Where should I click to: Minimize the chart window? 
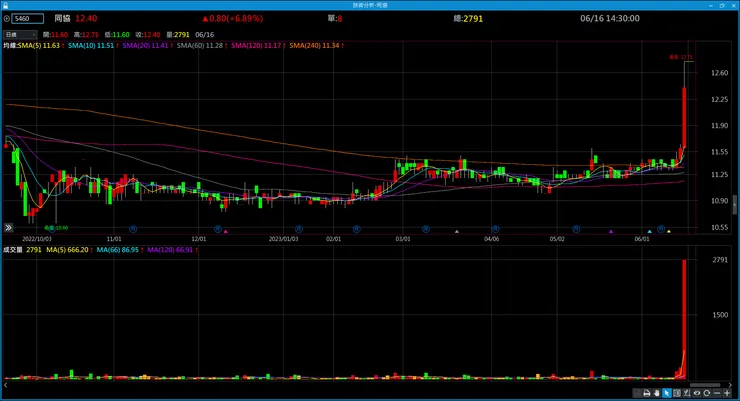point(711,5)
